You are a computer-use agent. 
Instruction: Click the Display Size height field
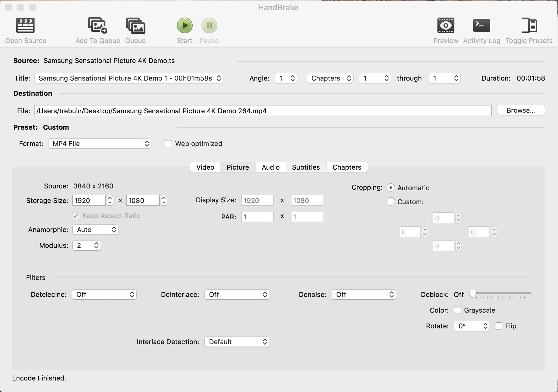click(307, 201)
